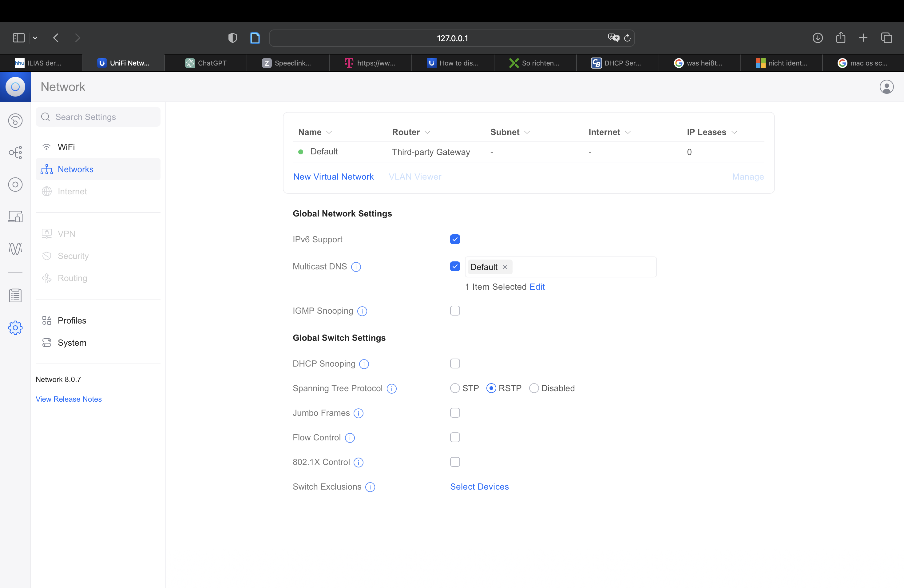Expand the IP Leases column dropdown
Viewport: 904px width, 588px height.
point(734,132)
